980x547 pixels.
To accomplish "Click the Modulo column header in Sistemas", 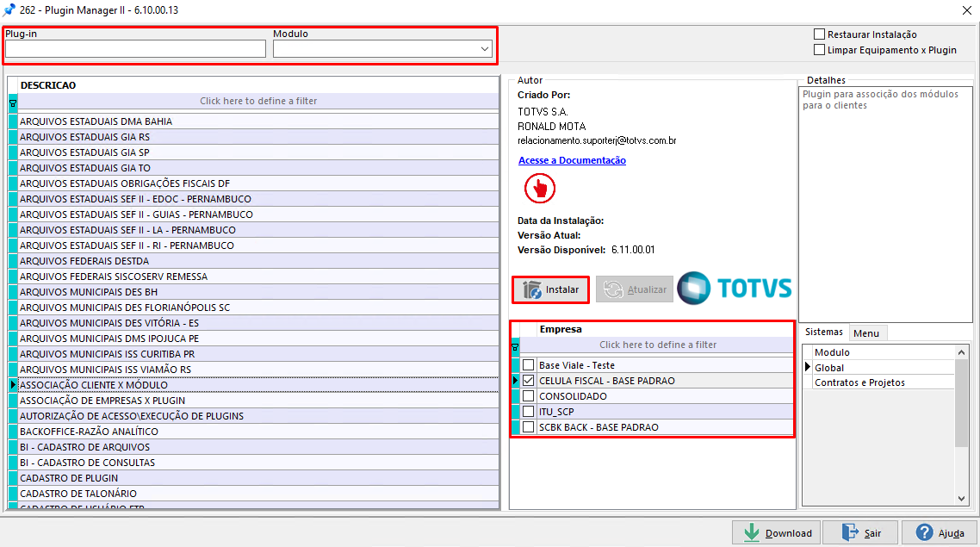I will tap(884, 352).
